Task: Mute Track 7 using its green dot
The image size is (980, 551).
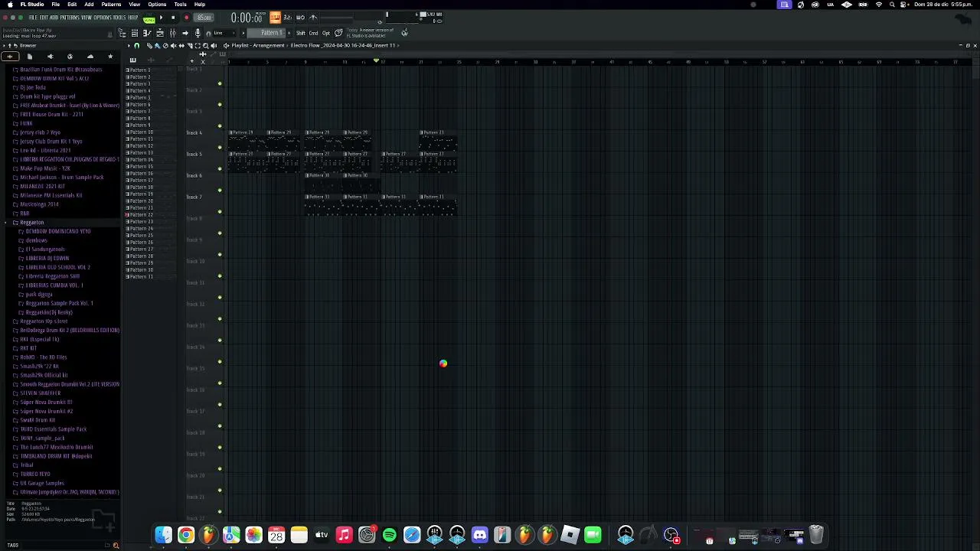Action: click(220, 211)
